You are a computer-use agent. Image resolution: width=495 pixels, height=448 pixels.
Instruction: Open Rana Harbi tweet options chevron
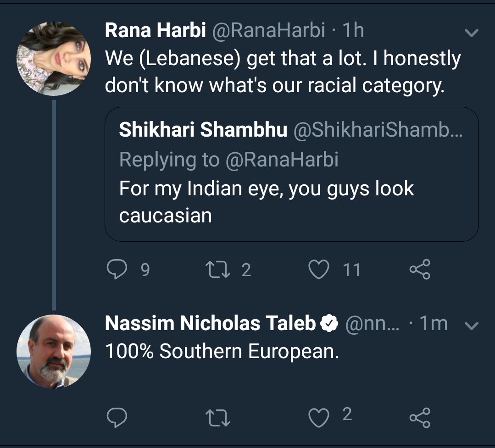tap(472, 33)
